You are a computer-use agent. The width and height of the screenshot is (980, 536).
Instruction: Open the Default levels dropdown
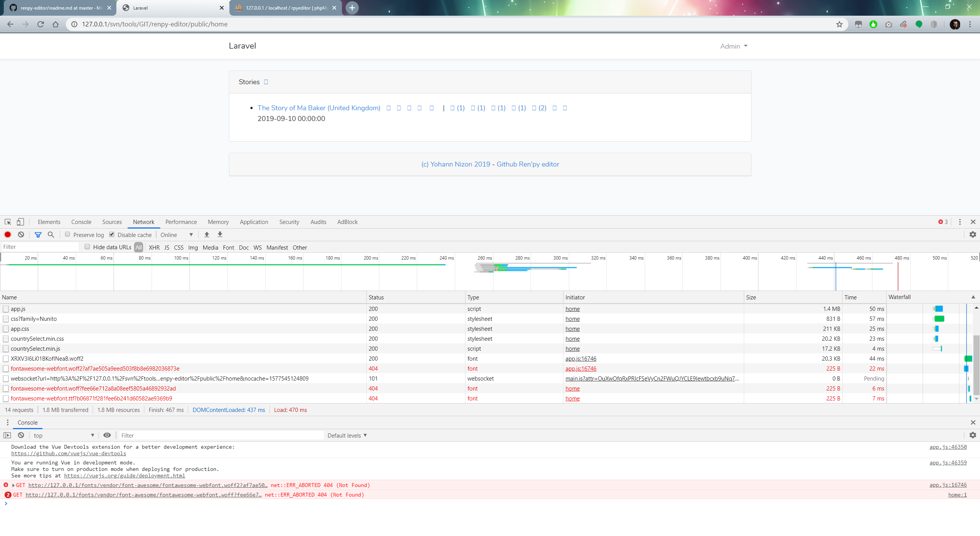(347, 435)
